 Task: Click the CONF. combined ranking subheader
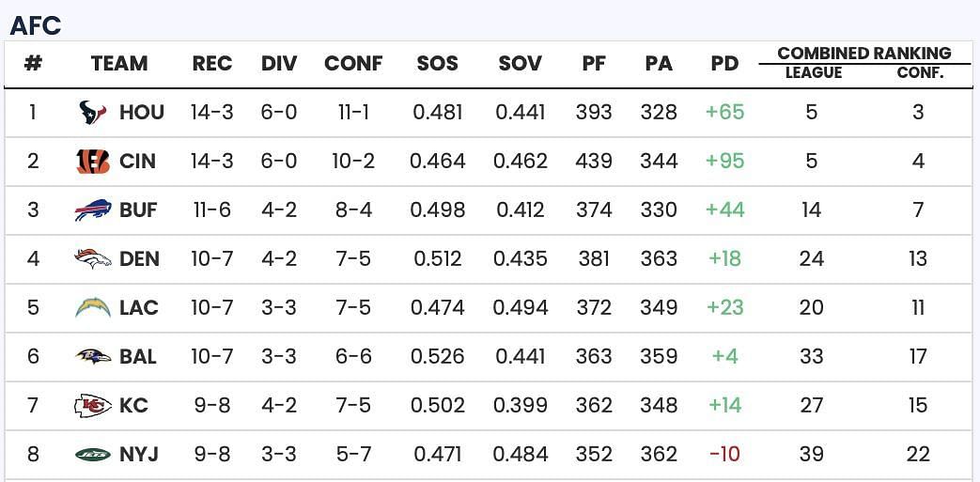[x=919, y=72]
